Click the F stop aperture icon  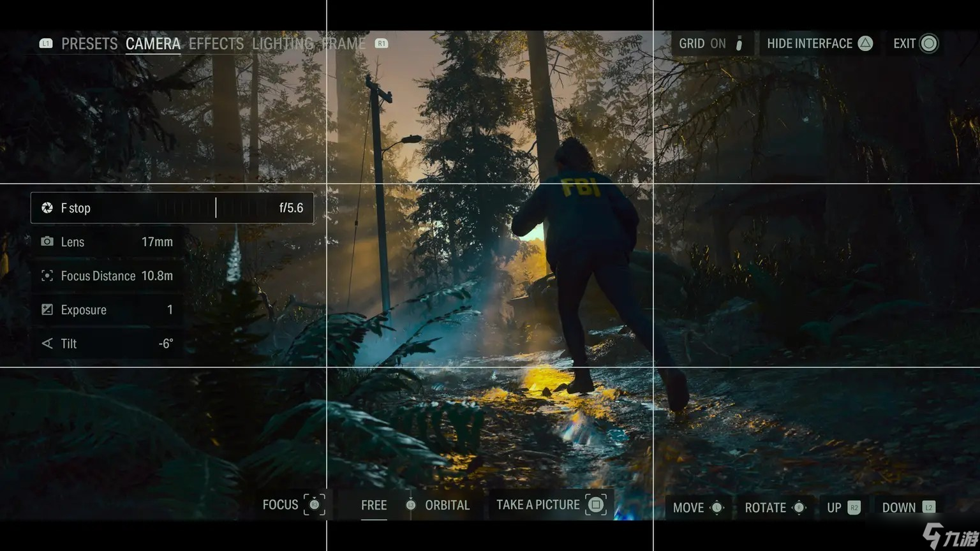click(x=47, y=208)
